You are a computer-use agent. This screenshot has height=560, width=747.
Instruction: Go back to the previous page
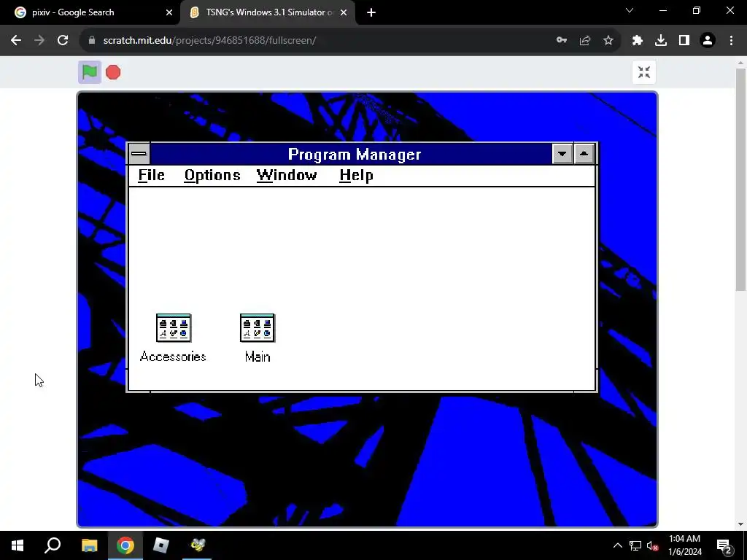tap(16, 41)
